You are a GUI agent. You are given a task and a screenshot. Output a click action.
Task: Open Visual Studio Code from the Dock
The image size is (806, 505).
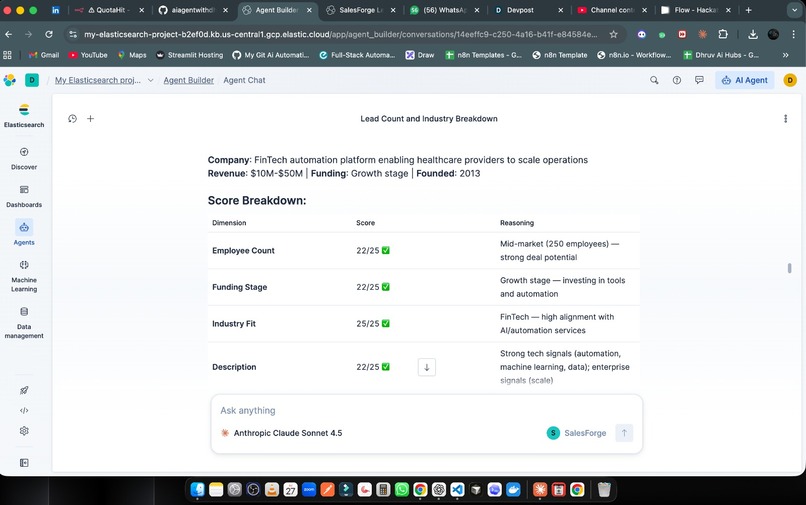click(x=457, y=490)
